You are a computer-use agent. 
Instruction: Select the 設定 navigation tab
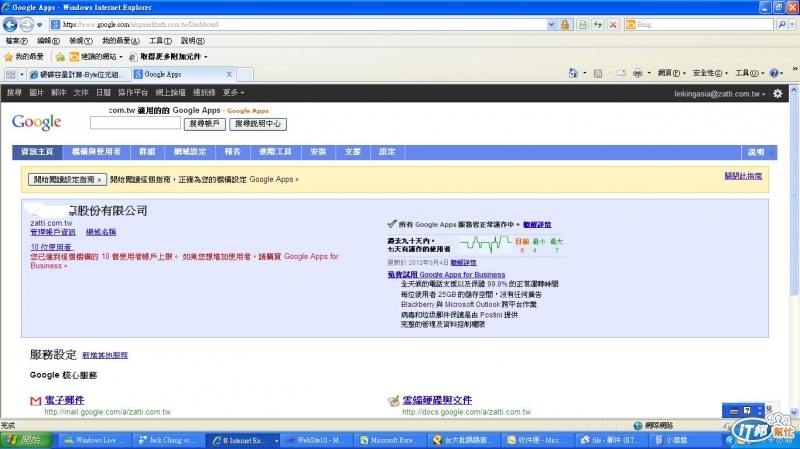click(x=387, y=152)
